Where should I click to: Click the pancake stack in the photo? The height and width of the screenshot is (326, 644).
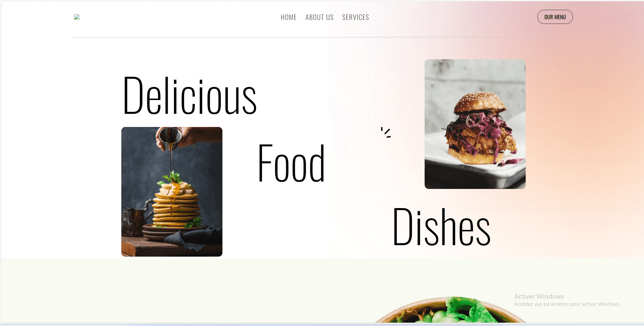click(176, 206)
